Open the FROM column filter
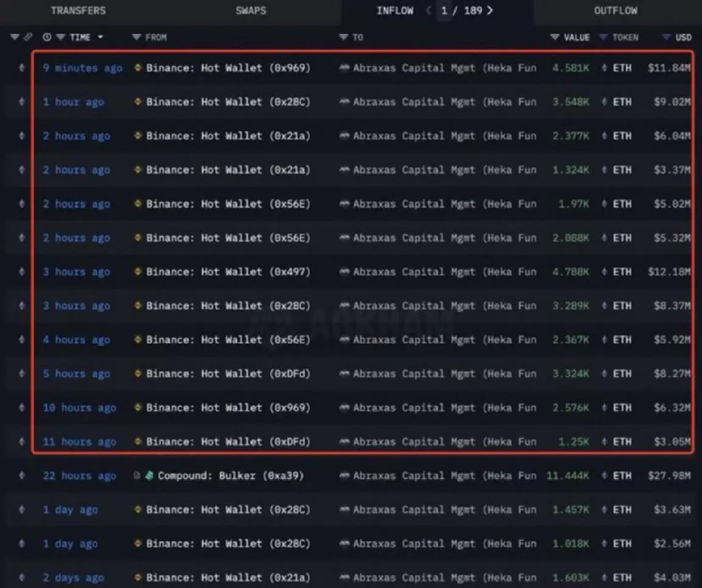Image resolution: width=702 pixels, height=588 pixels. 137,37
